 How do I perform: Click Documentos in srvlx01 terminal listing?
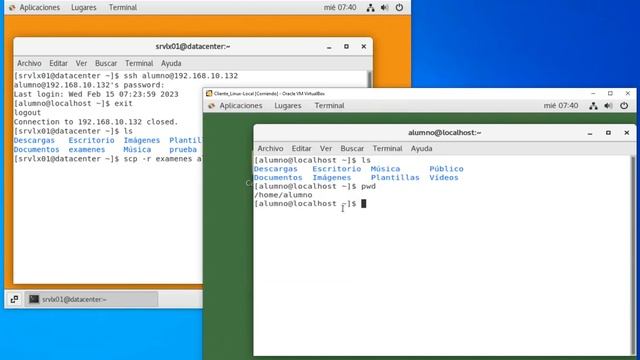point(36,150)
